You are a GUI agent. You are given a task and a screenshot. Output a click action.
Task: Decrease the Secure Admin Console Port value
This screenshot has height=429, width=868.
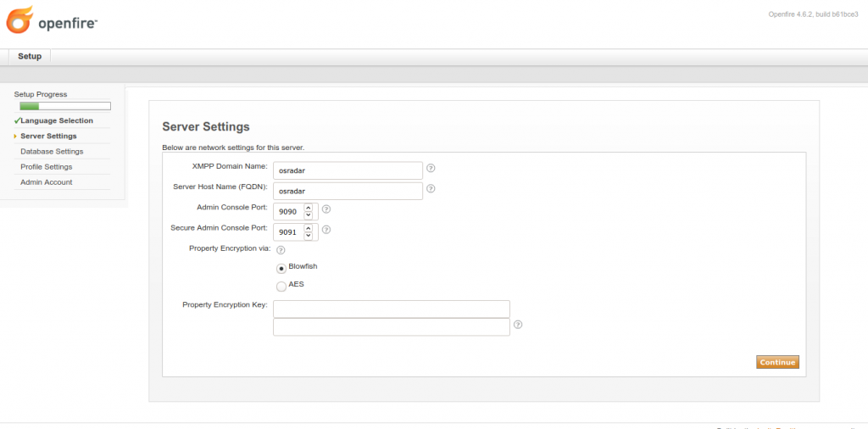click(308, 234)
